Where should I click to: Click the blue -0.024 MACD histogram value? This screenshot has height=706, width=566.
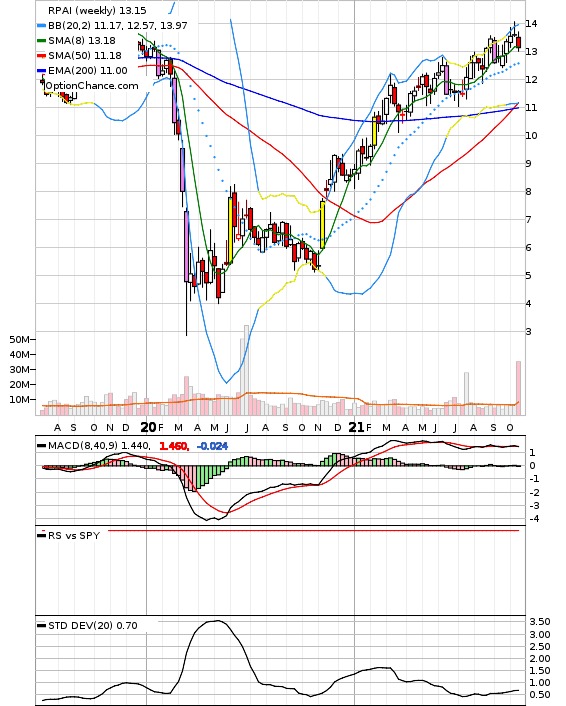[213, 446]
